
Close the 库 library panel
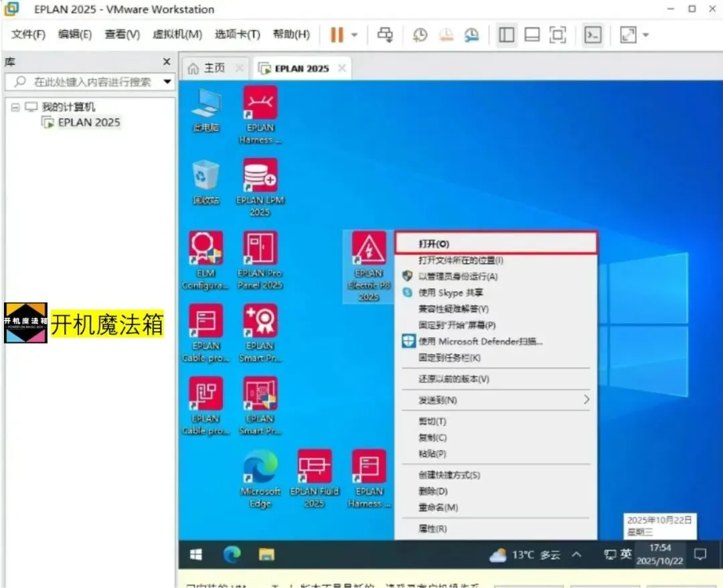[x=167, y=62]
